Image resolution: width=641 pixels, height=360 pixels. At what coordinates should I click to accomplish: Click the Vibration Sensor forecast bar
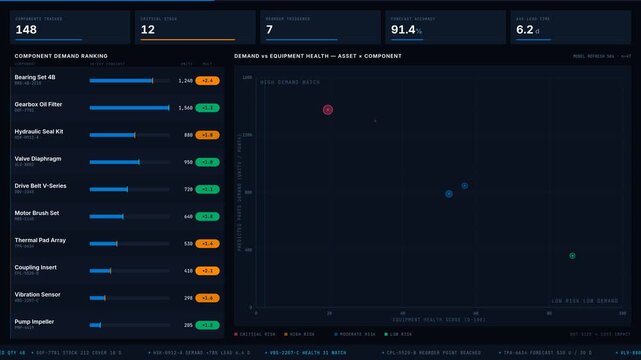tap(129, 298)
